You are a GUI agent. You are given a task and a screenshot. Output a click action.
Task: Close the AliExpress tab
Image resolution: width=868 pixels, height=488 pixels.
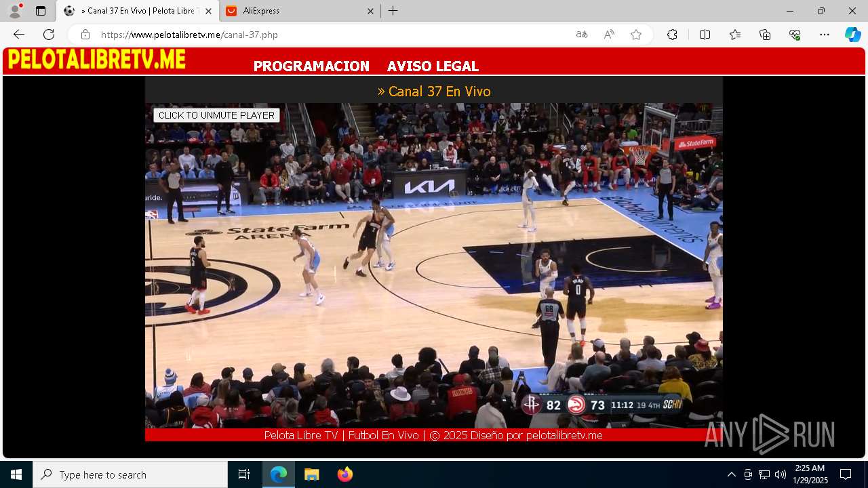coord(370,11)
